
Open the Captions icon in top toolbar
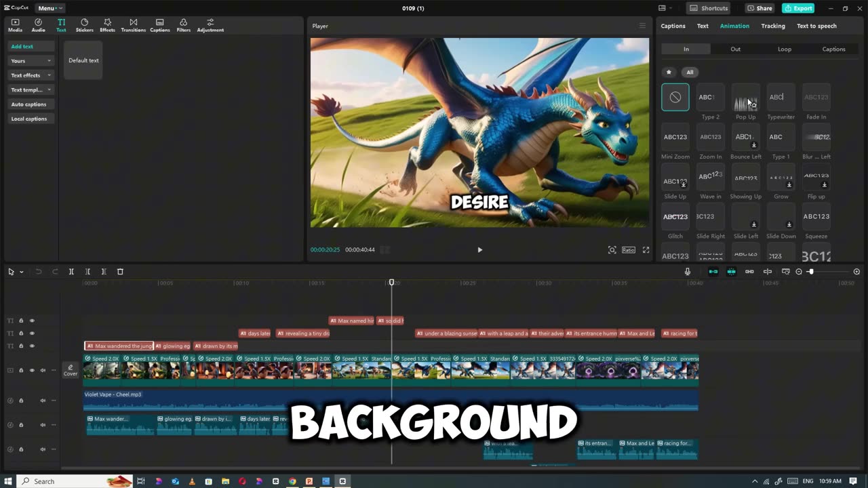[159, 25]
